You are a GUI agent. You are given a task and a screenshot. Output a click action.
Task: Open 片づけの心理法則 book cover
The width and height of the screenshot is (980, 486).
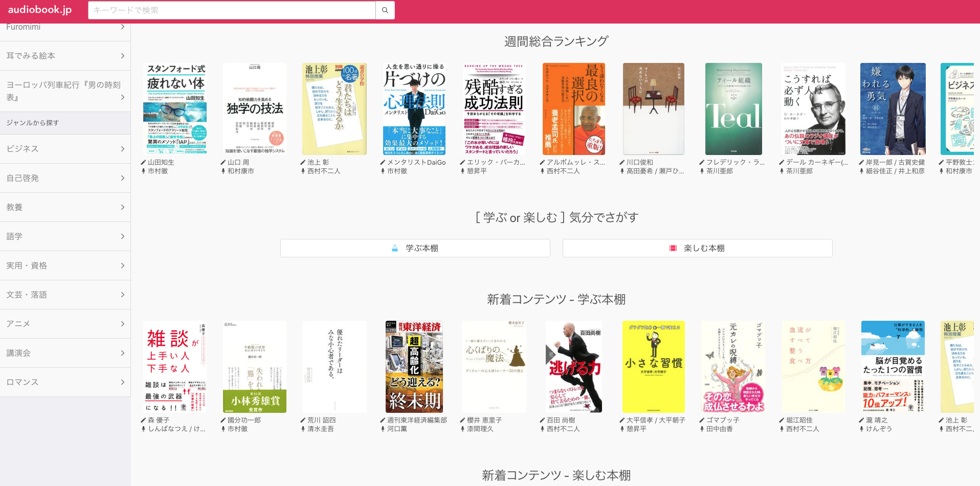click(x=414, y=109)
